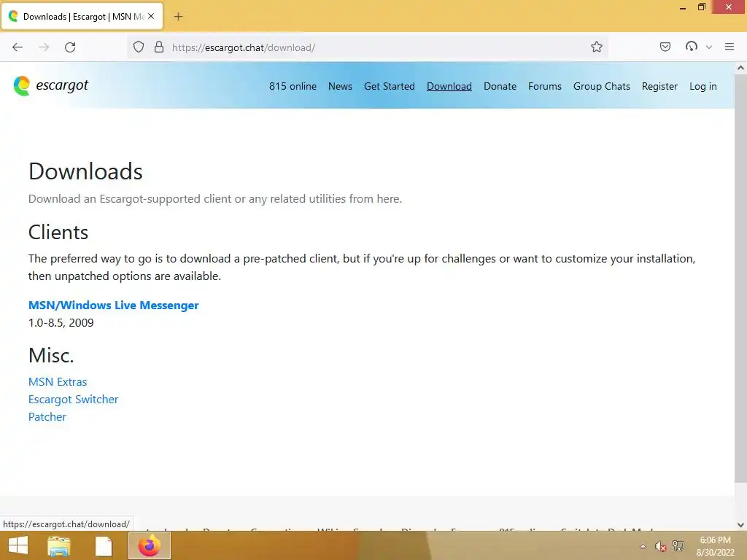The image size is (747, 560).
Task: Go back with the browser back arrow
Action: (18, 47)
